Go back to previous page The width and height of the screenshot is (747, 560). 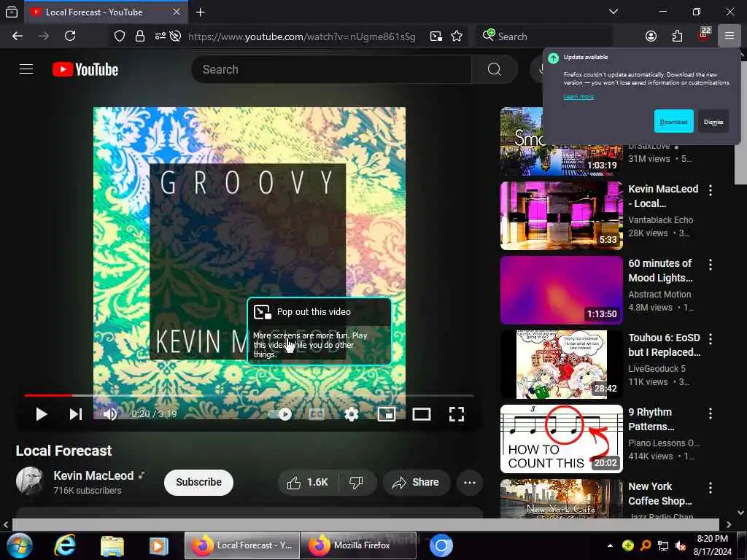pyautogui.click(x=18, y=36)
